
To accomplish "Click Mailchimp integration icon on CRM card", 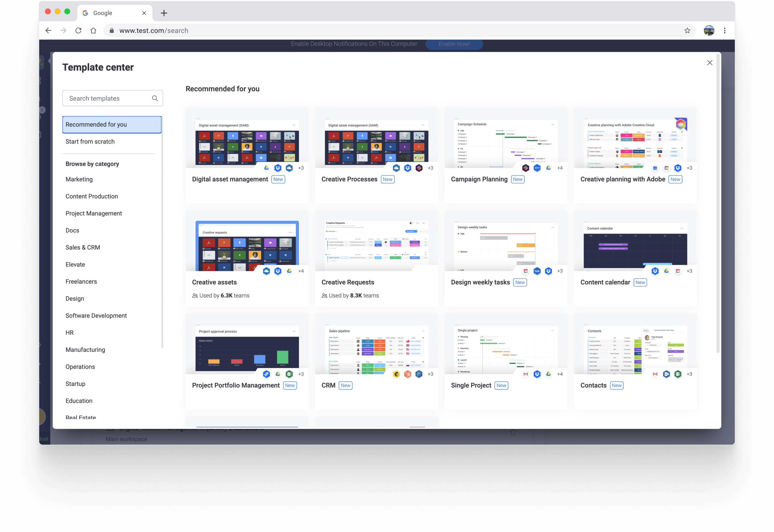I will click(396, 374).
